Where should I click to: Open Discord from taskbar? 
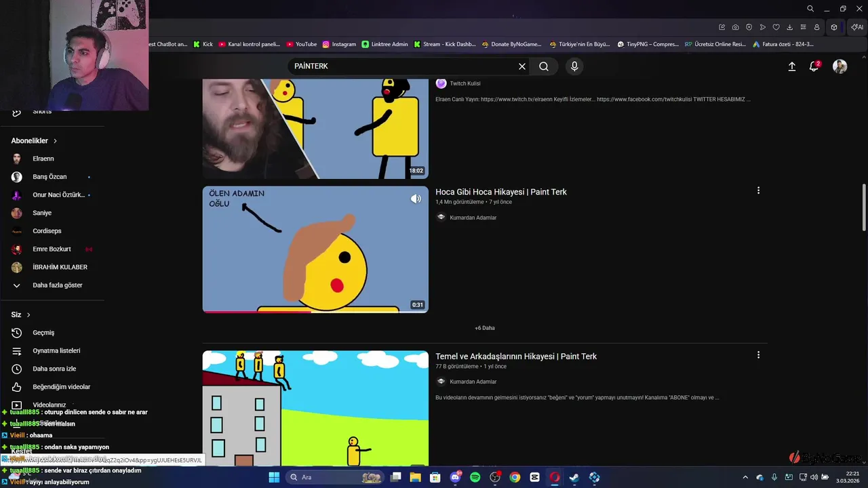click(x=456, y=477)
